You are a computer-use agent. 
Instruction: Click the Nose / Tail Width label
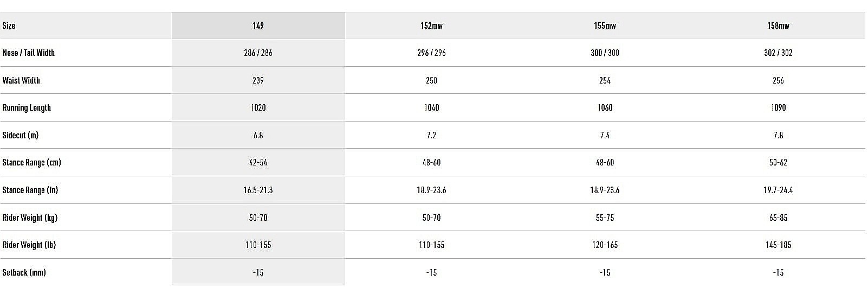point(29,53)
